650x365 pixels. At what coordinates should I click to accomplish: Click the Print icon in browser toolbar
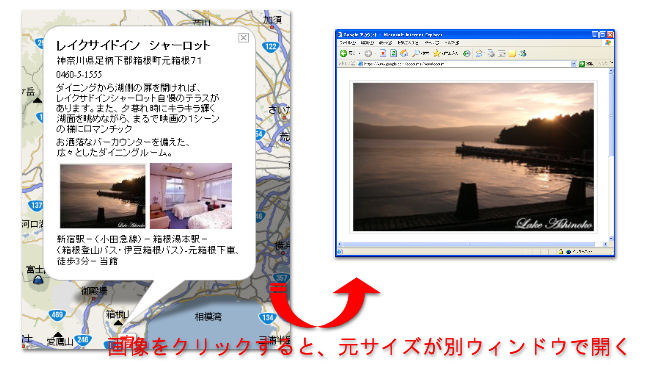pyautogui.click(x=491, y=53)
